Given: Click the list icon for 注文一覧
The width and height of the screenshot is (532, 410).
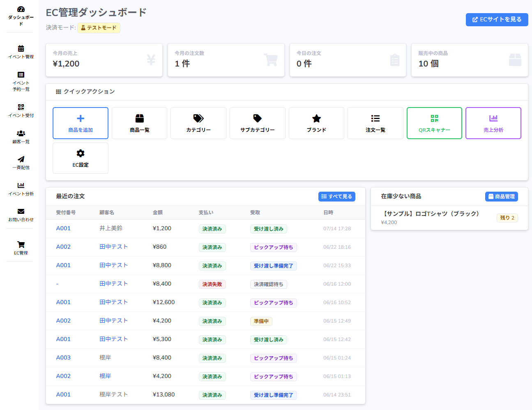Looking at the screenshot, I should point(375,119).
